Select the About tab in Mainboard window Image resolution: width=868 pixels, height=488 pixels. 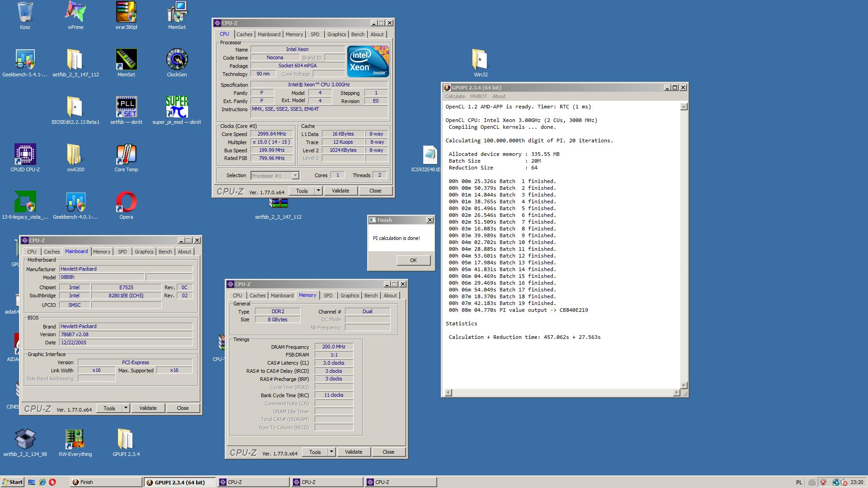click(184, 252)
